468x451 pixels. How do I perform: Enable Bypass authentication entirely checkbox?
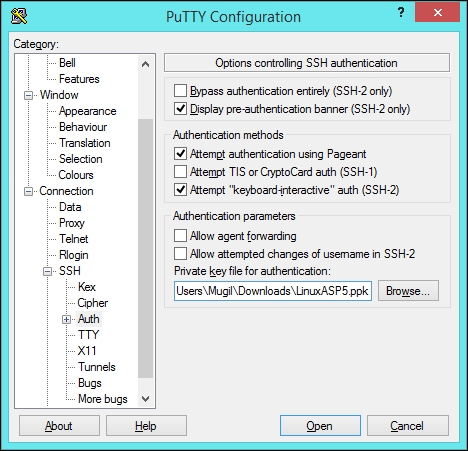pos(180,91)
